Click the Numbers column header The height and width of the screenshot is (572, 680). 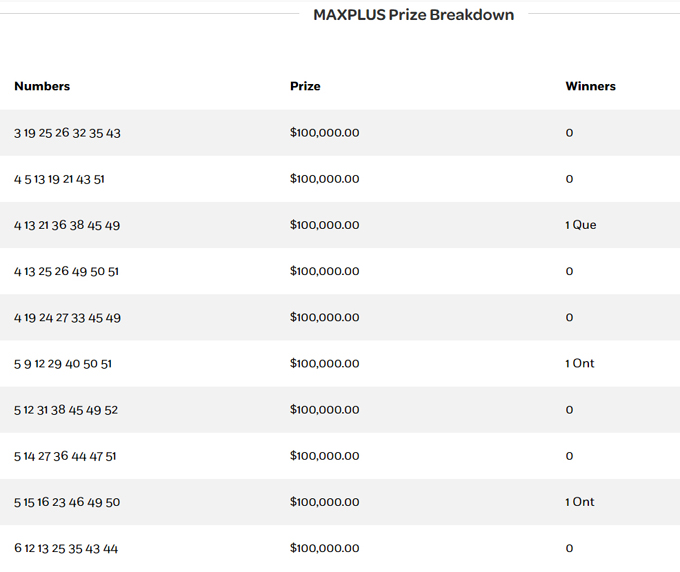pos(42,86)
